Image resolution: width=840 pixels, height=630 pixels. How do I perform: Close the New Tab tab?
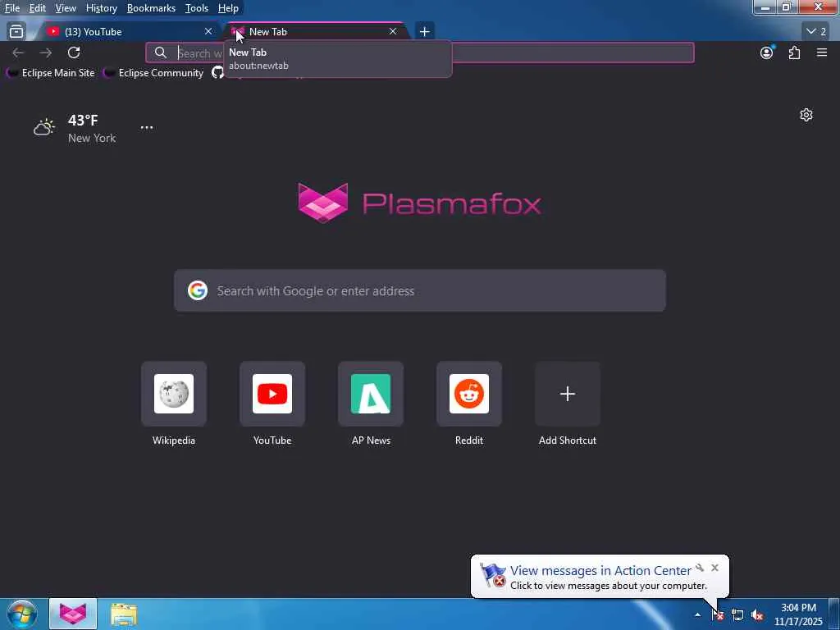[x=393, y=32]
